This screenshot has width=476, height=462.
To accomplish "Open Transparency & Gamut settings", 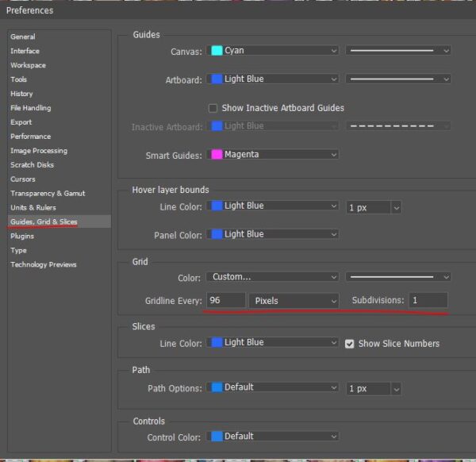I will coord(48,194).
